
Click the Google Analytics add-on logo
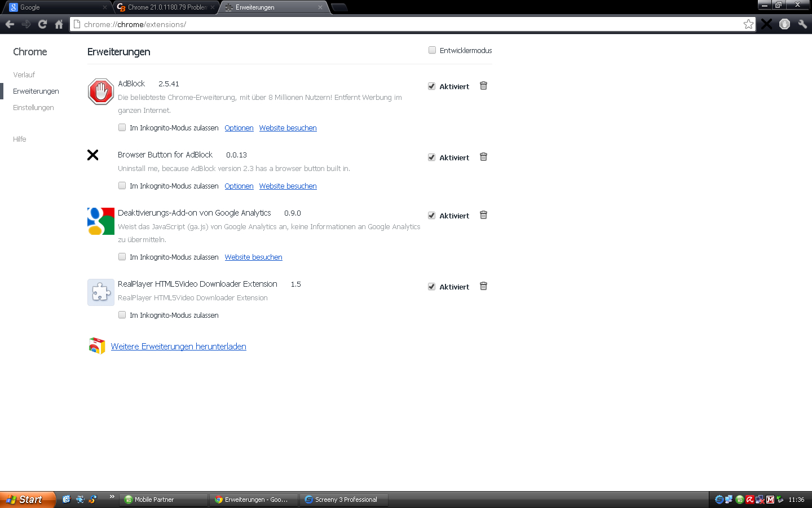click(101, 221)
